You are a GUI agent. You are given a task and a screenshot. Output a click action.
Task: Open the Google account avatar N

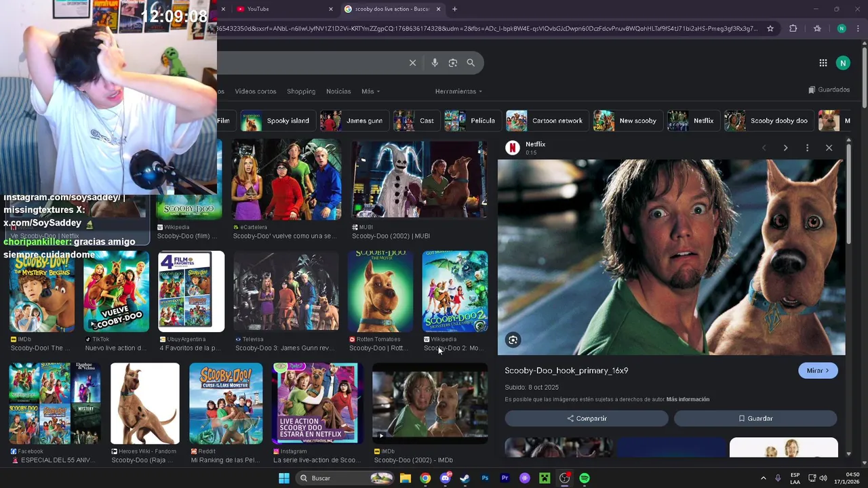843,63
